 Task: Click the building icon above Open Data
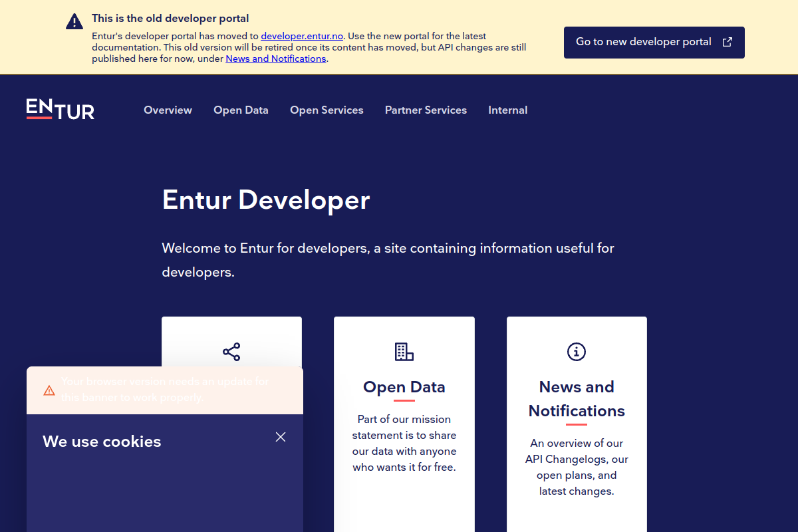click(x=404, y=352)
